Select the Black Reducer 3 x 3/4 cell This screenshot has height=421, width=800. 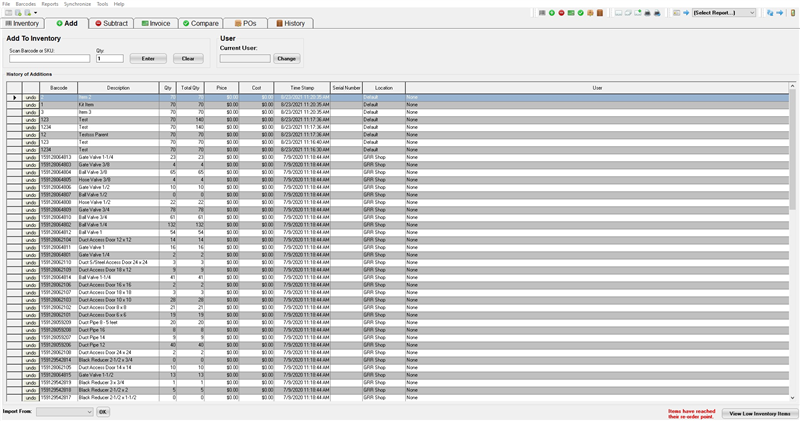[118, 383]
